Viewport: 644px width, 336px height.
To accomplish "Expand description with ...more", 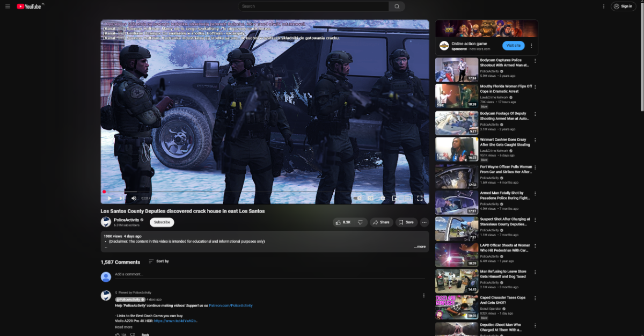I will pos(420,247).
